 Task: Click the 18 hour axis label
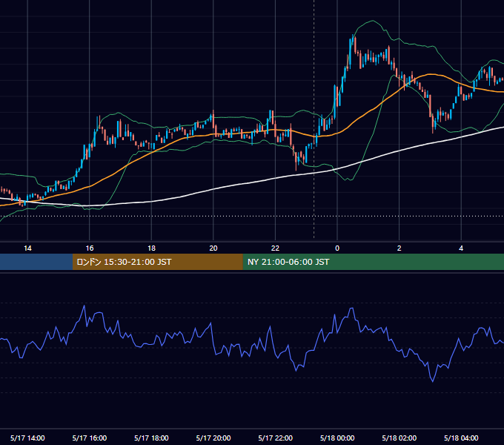[x=151, y=248]
